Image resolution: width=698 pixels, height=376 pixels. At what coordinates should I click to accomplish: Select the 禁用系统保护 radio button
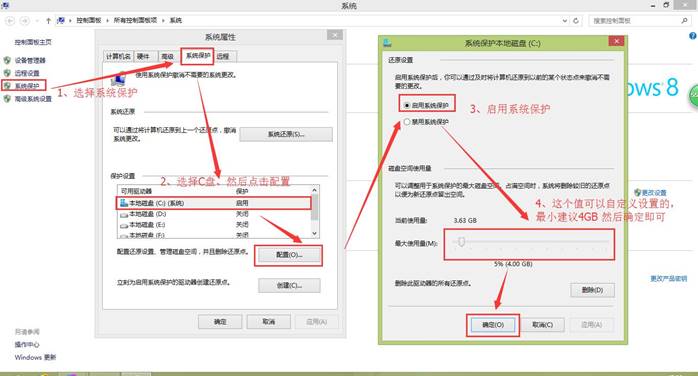[x=406, y=121]
